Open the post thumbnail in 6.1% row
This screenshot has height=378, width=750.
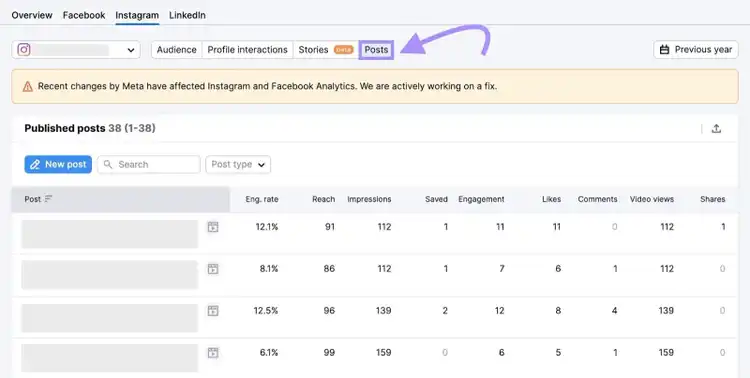pyautogui.click(x=110, y=358)
